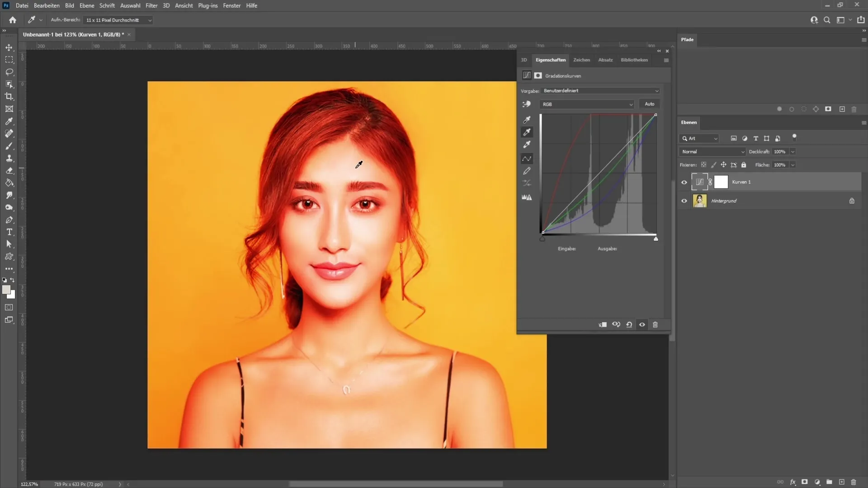Click the Hintergrund layer thumbnail
Image resolution: width=868 pixels, height=488 pixels.
click(700, 201)
